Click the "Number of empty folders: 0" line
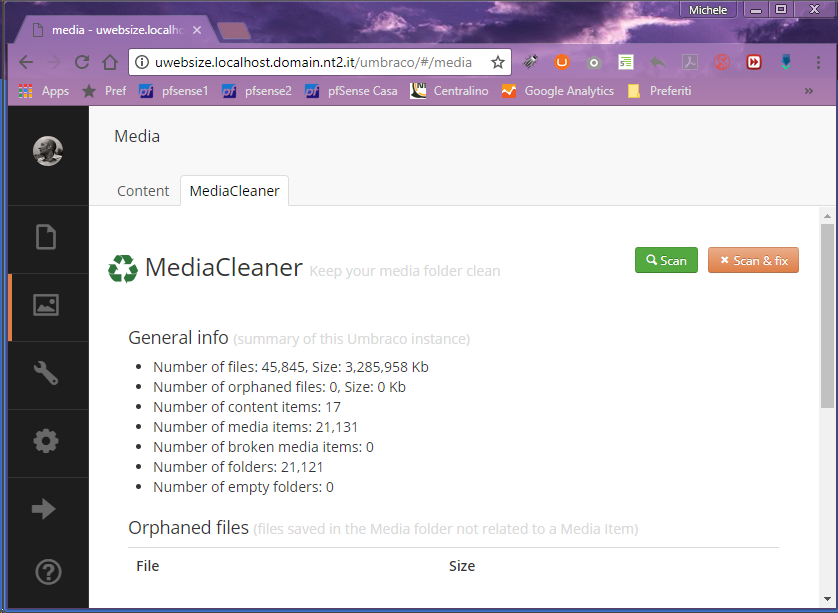 tap(243, 487)
